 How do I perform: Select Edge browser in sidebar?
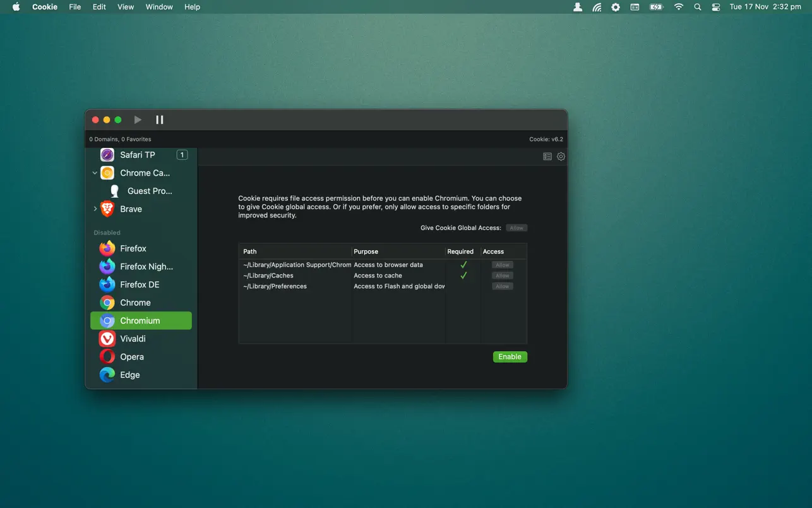click(x=129, y=375)
